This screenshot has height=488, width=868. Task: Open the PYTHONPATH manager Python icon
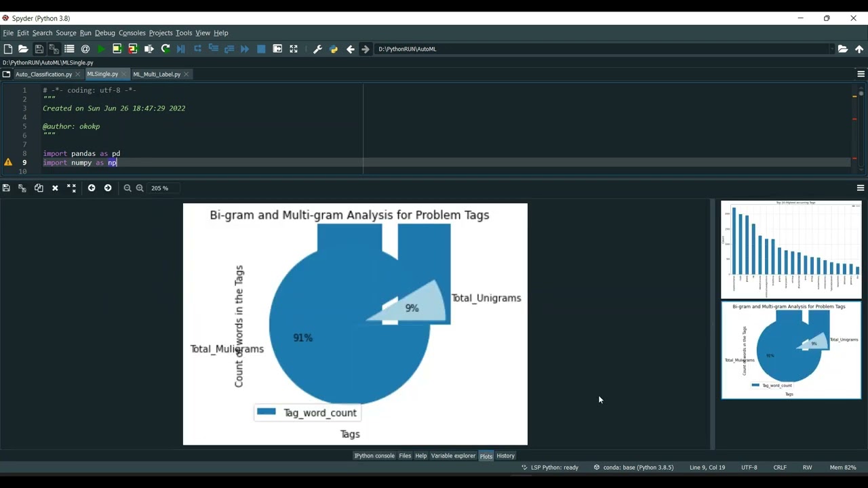tap(334, 49)
